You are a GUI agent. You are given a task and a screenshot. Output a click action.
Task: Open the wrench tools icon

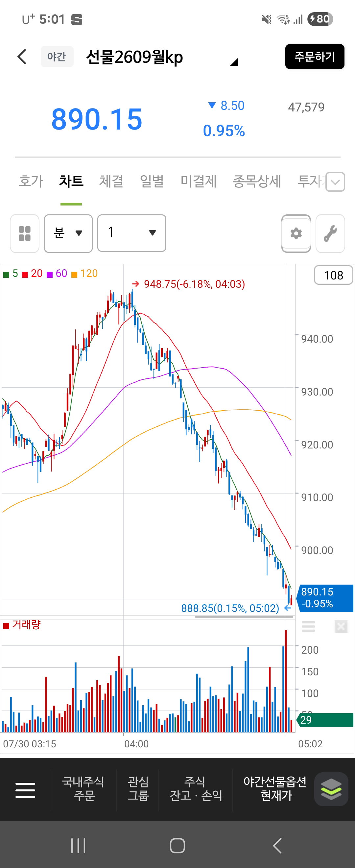coord(330,233)
